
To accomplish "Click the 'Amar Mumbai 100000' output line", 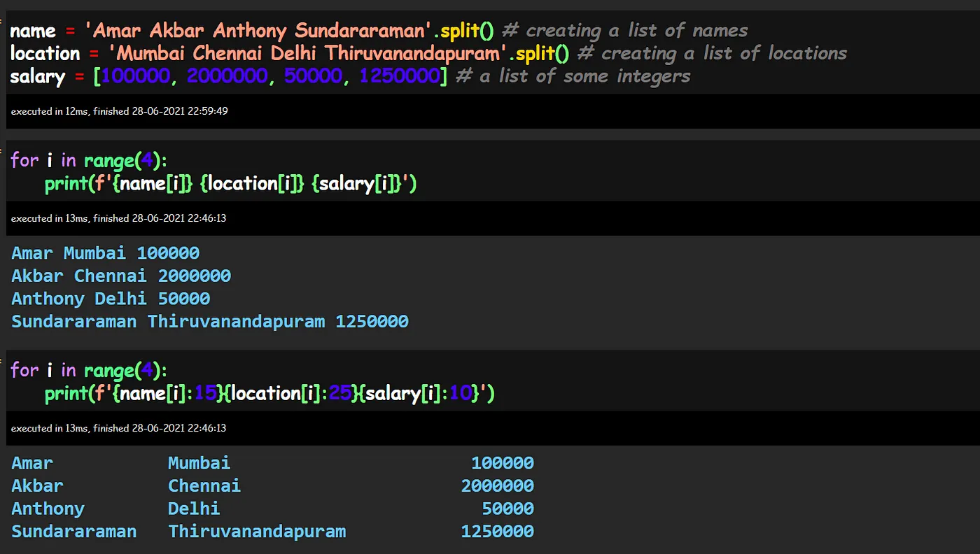I will pos(105,253).
